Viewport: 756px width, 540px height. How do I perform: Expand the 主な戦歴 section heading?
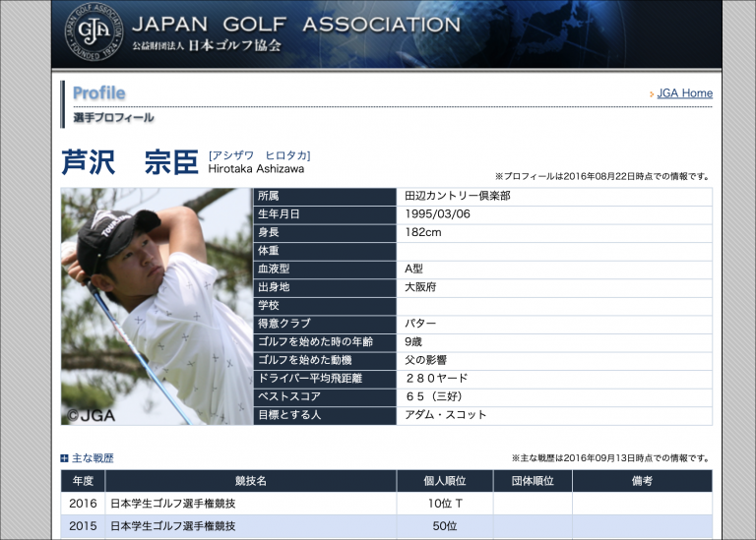coord(93,458)
